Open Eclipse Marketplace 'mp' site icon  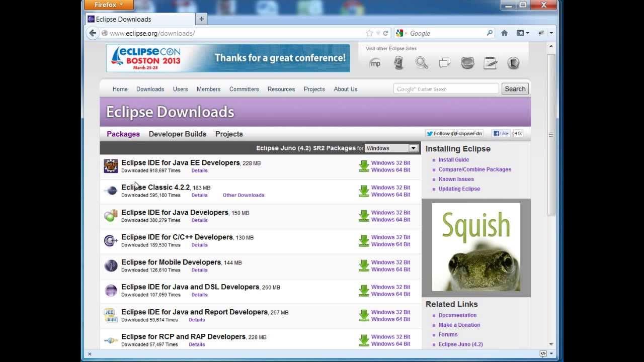(x=375, y=63)
